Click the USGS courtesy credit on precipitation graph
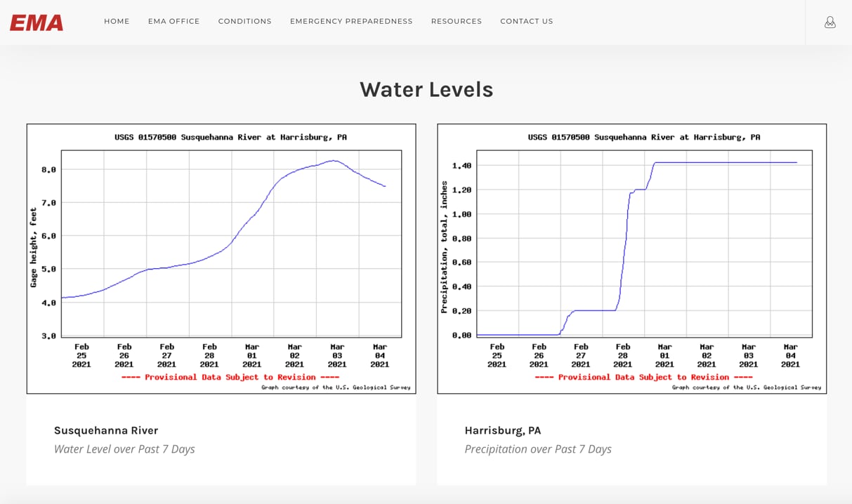The image size is (852, 504). pos(746,387)
